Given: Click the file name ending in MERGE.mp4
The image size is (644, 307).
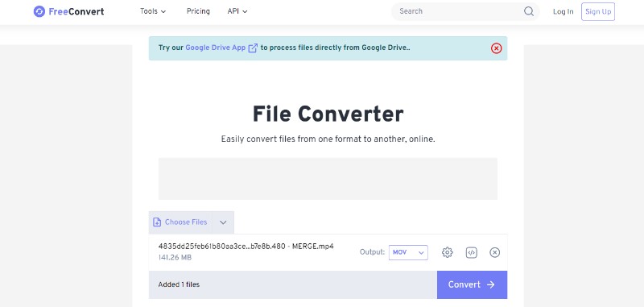Looking at the screenshot, I should pos(246,247).
